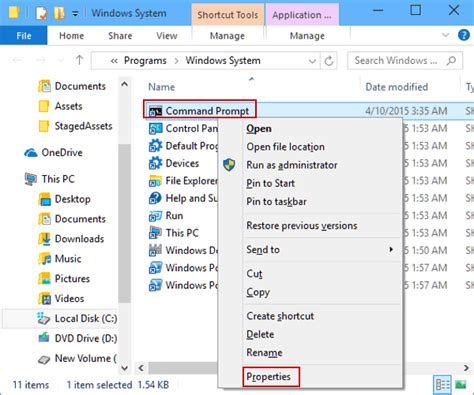The width and height of the screenshot is (474, 395).
Task: Click the refresh icon beside address bar
Action: (329, 61)
